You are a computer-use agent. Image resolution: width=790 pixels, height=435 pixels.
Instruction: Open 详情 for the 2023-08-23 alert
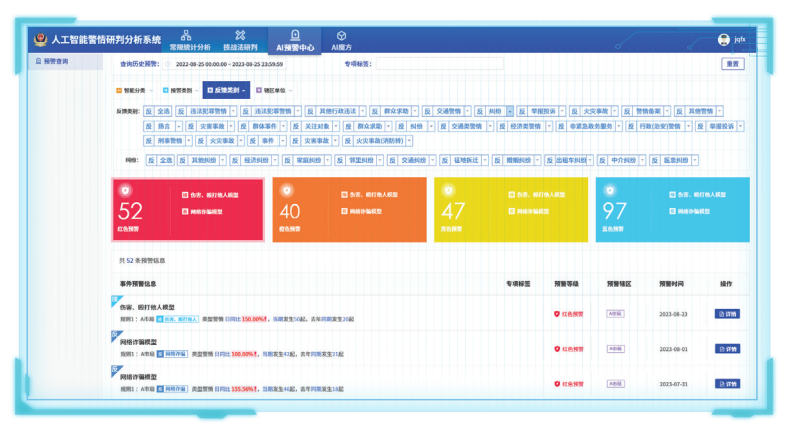point(727,314)
